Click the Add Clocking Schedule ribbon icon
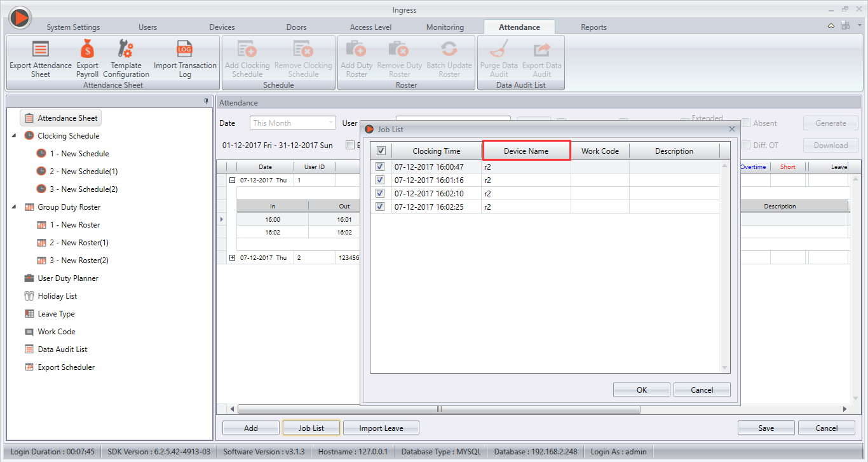 [247, 49]
